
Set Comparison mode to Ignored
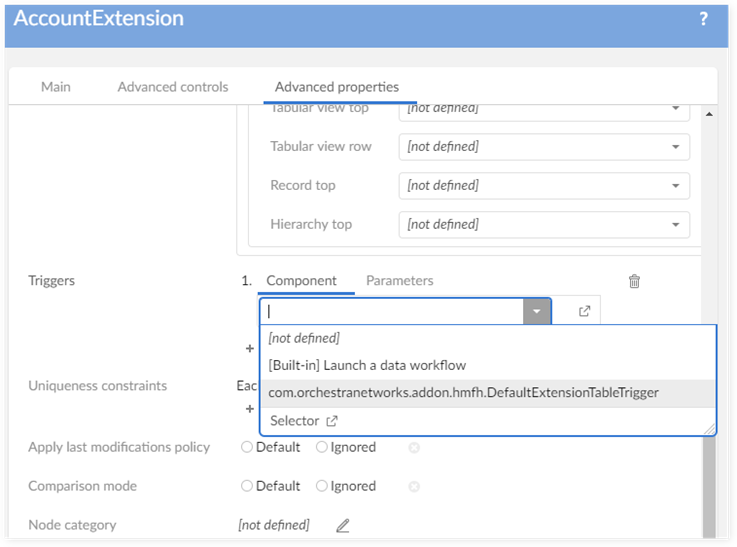tap(322, 486)
